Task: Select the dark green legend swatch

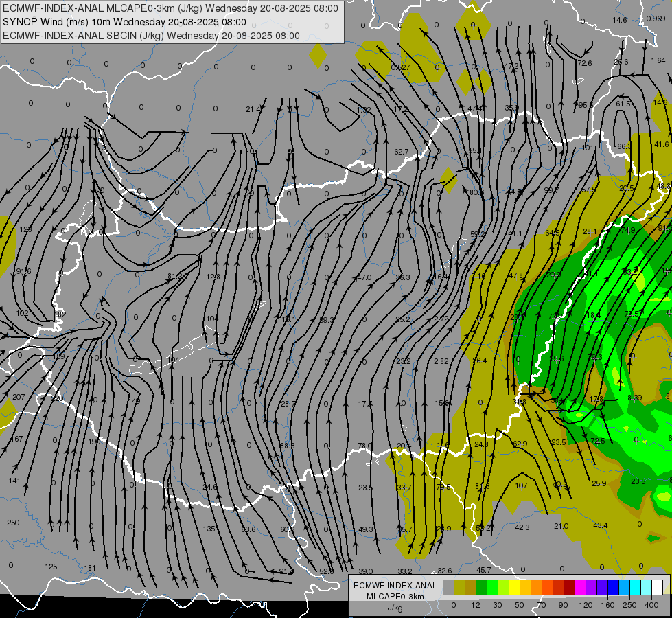Action: click(x=481, y=587)
